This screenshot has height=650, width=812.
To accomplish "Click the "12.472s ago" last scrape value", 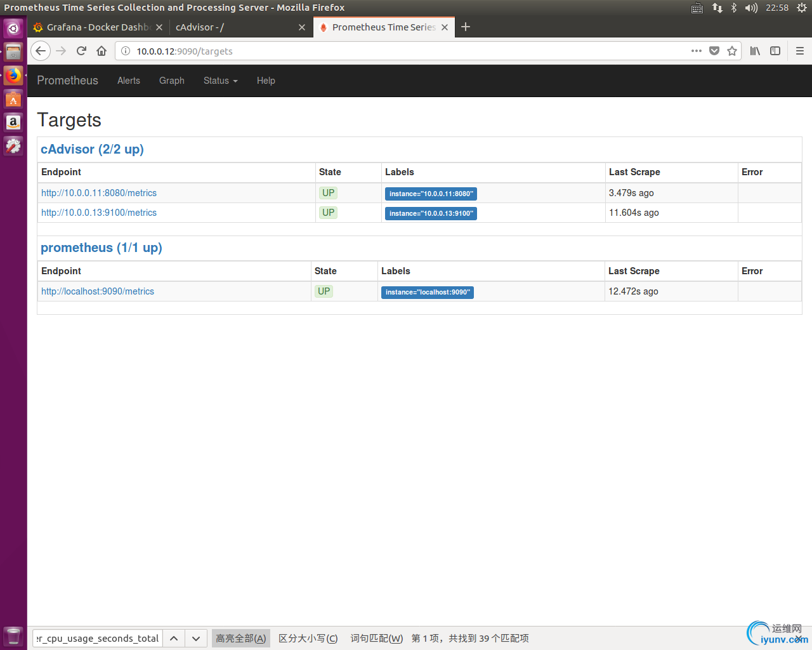I will (633, 291).
